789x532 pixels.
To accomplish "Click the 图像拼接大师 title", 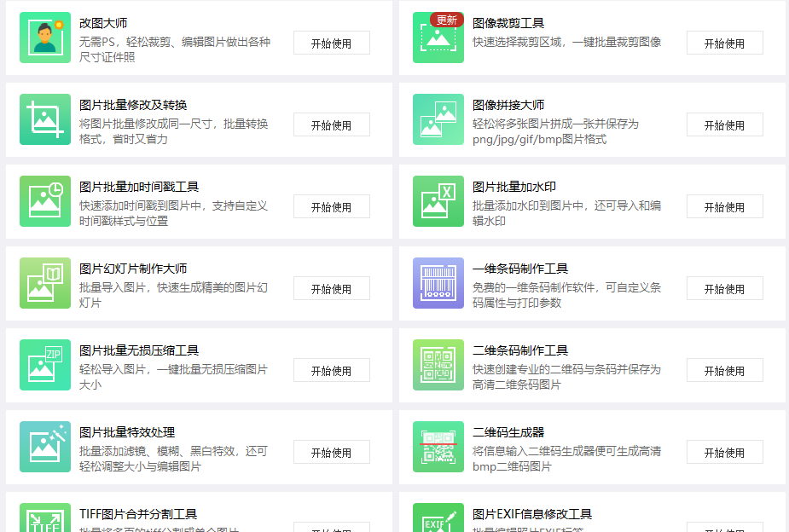I will 508,105.
